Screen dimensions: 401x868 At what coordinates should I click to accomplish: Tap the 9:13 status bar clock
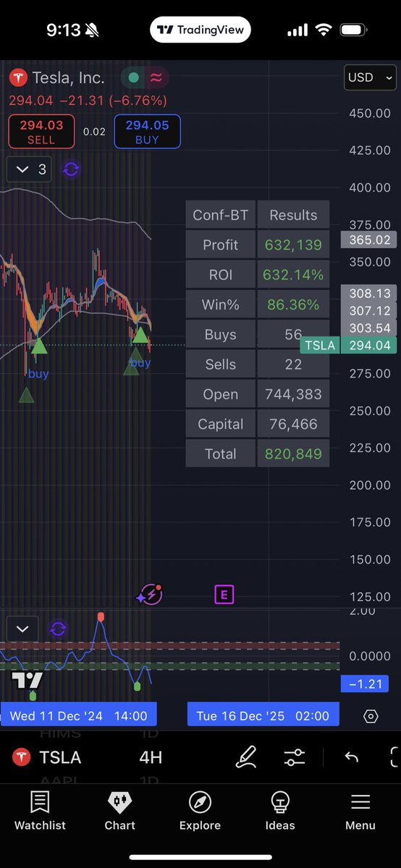pos(64,30)
